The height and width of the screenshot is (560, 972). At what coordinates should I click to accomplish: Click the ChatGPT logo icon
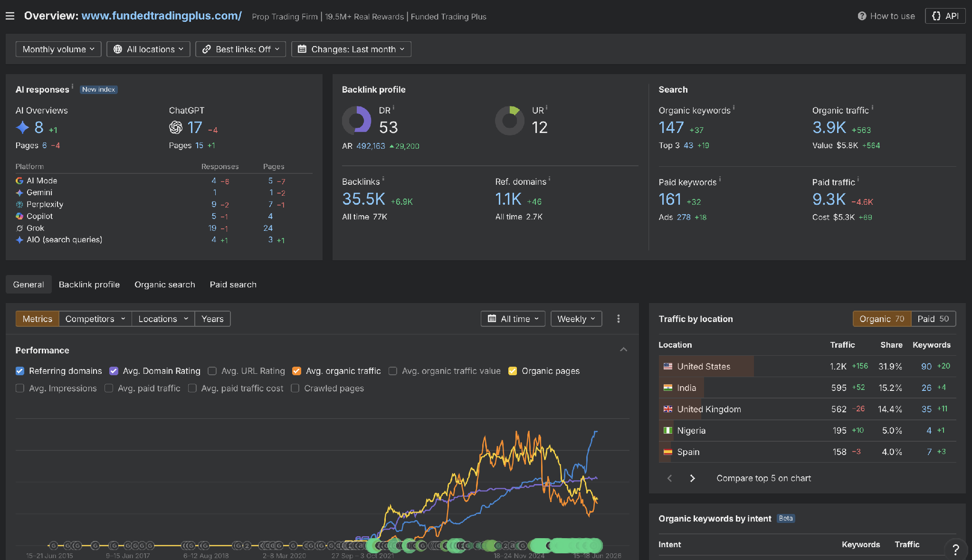pos(176,127)
